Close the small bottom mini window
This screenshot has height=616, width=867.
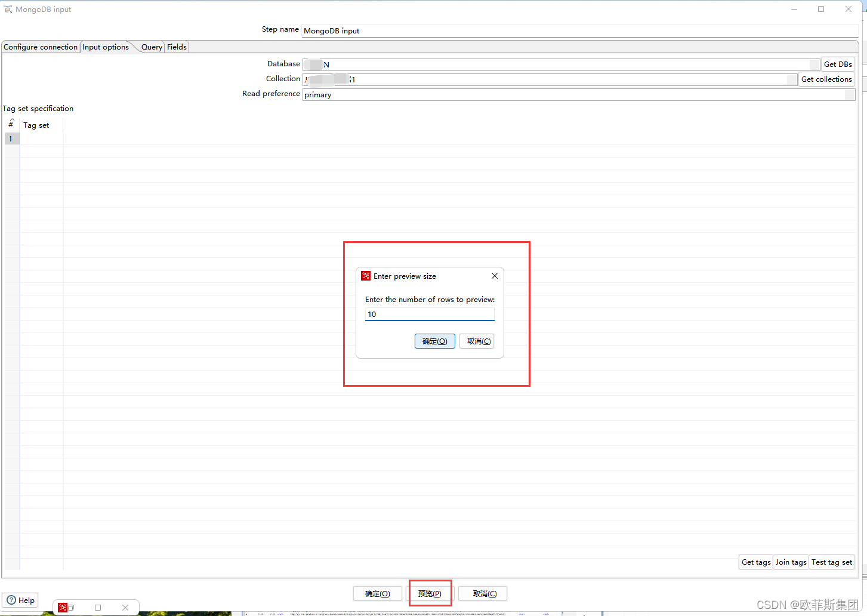pyautogui.click(x=125, y=608)
